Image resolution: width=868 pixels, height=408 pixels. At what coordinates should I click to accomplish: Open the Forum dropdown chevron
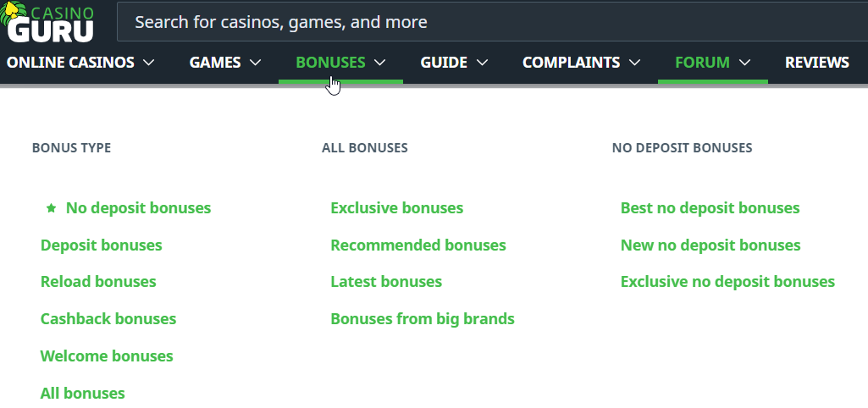point(745,63)
